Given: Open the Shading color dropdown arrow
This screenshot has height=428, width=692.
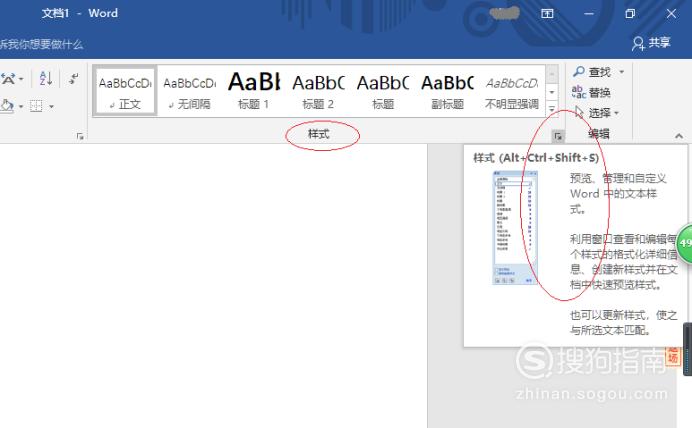Looking at the screenshot, I should coord(20,107).
